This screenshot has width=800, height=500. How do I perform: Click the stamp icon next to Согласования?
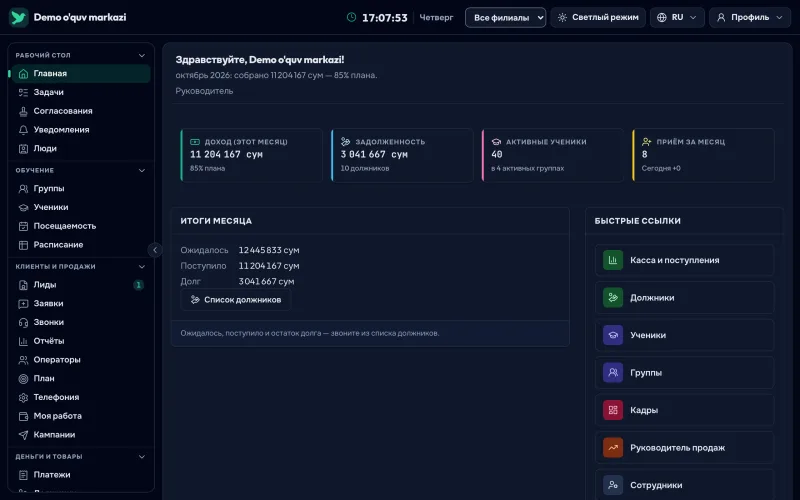point(23,111)
